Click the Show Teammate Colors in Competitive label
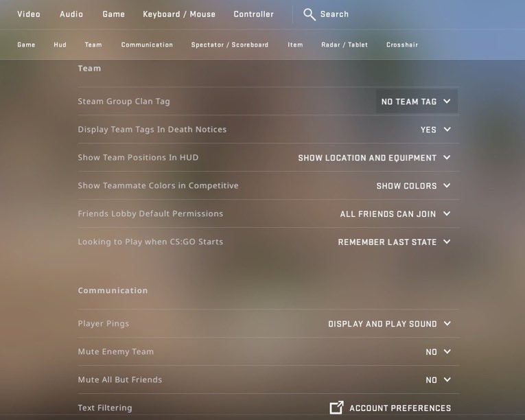 click(x=158, y=185)
